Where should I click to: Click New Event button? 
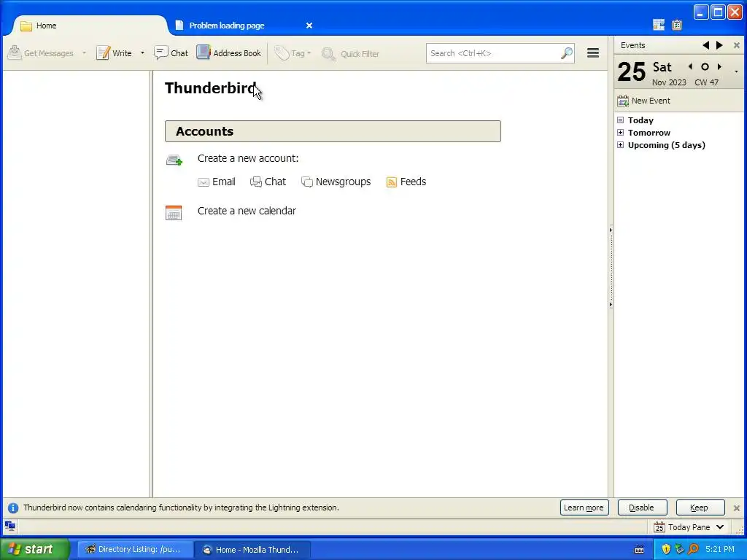[643, 101]
